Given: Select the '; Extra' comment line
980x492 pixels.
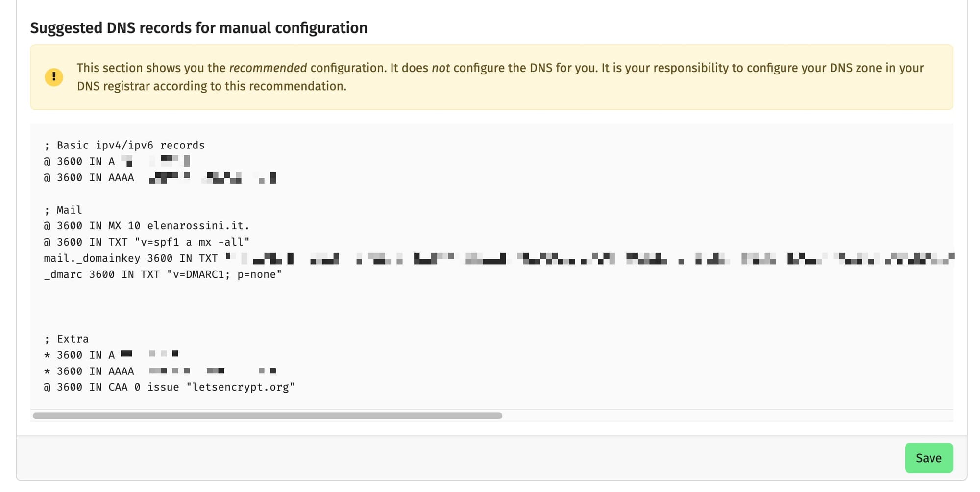Looking at the screenshot, I should [66, 338].
